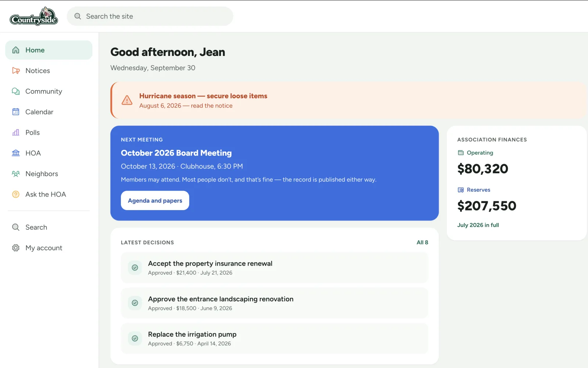The height and width of the screenshot is (368, 588).
Task: Click the Notices megaphone icon
Action: coord(16,71)
